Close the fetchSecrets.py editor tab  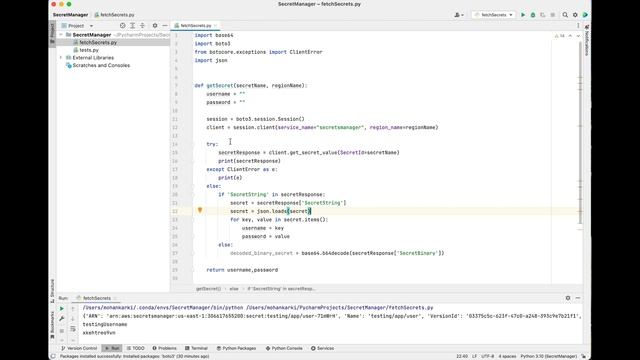(x=216, y=25)
